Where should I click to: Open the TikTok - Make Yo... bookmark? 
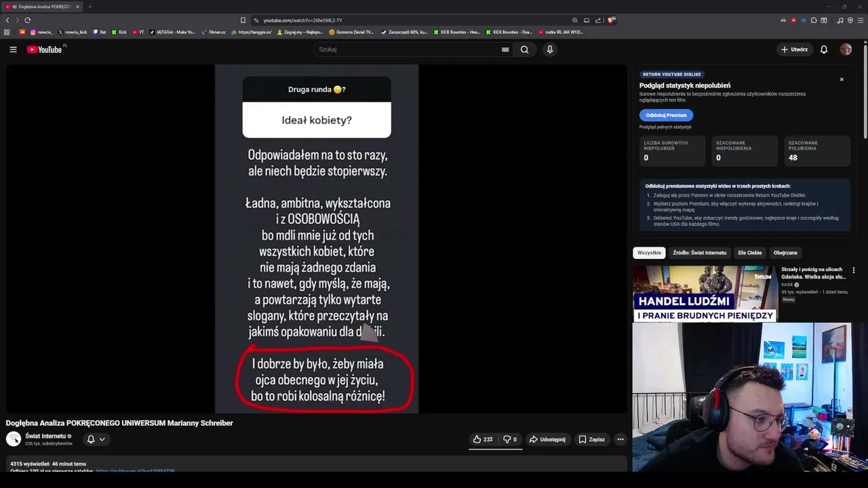click(172, 32)
